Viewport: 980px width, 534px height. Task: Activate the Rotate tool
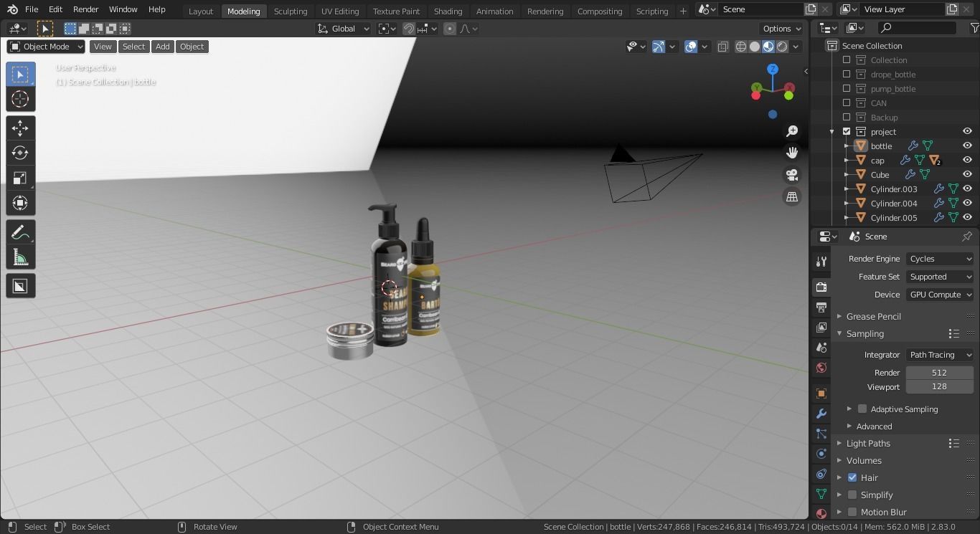20,153
